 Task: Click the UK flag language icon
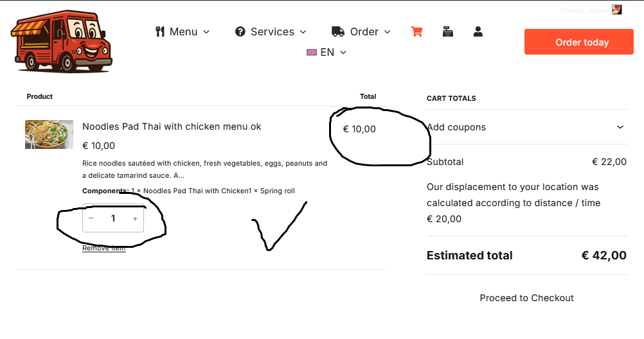click(x=312, y=53)
